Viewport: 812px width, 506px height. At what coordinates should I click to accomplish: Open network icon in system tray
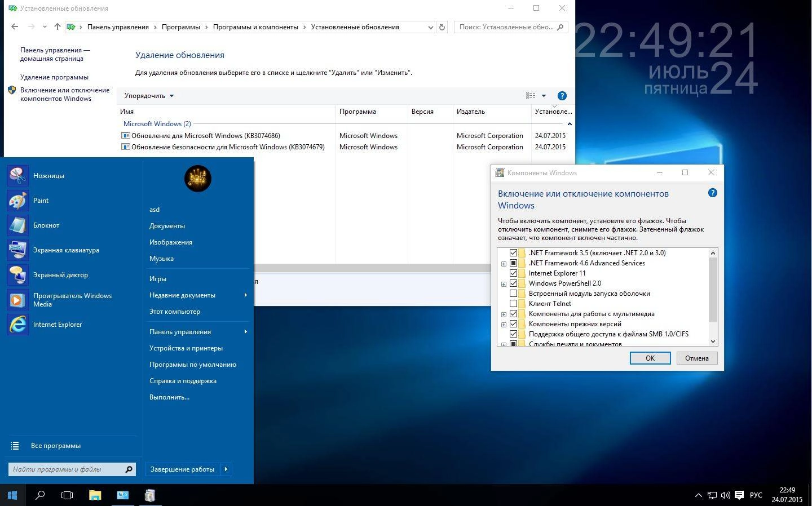[x=712, y=495]
